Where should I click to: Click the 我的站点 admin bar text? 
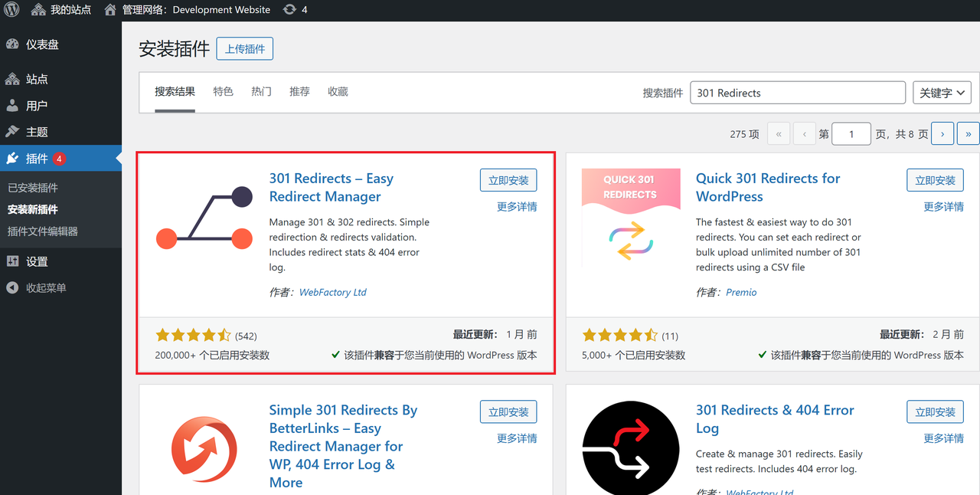point(70,10)
